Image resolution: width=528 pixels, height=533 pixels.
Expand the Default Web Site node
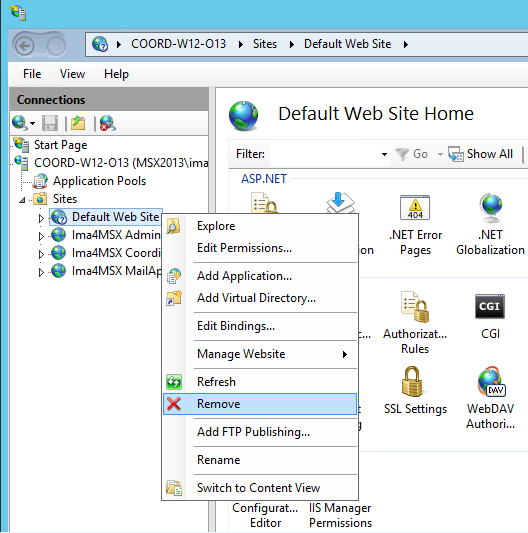pos(41,218)
